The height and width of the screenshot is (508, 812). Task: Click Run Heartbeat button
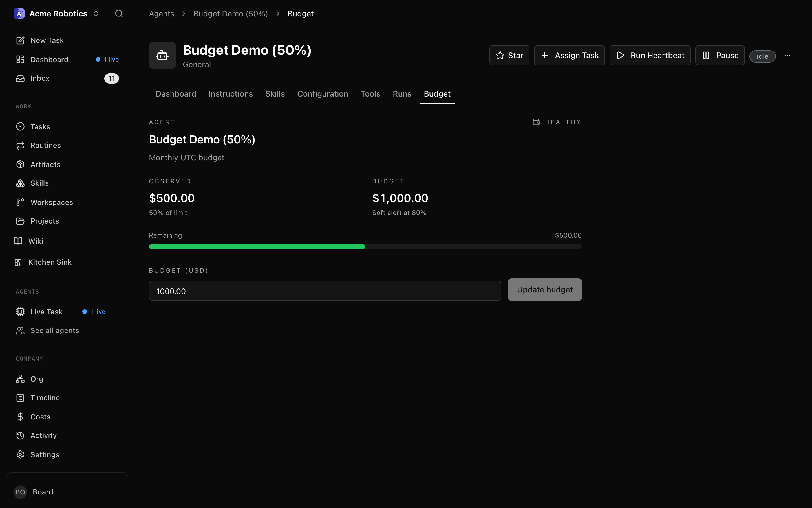click(650, 55)
